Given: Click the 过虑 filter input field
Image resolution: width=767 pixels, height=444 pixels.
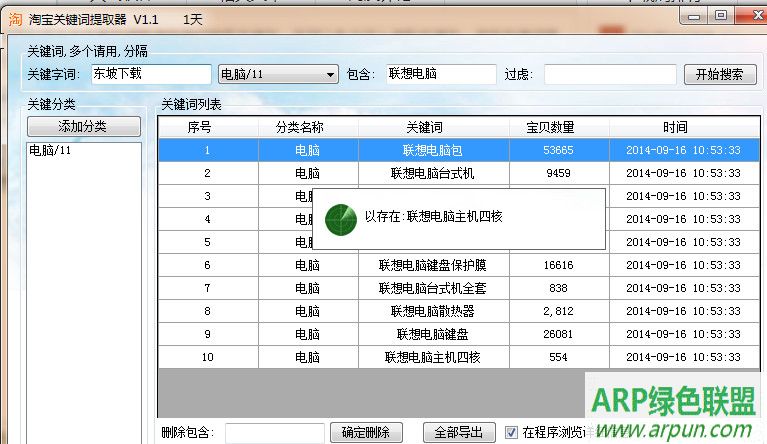Looking at the screenshot, I should (x=610, y=74).
